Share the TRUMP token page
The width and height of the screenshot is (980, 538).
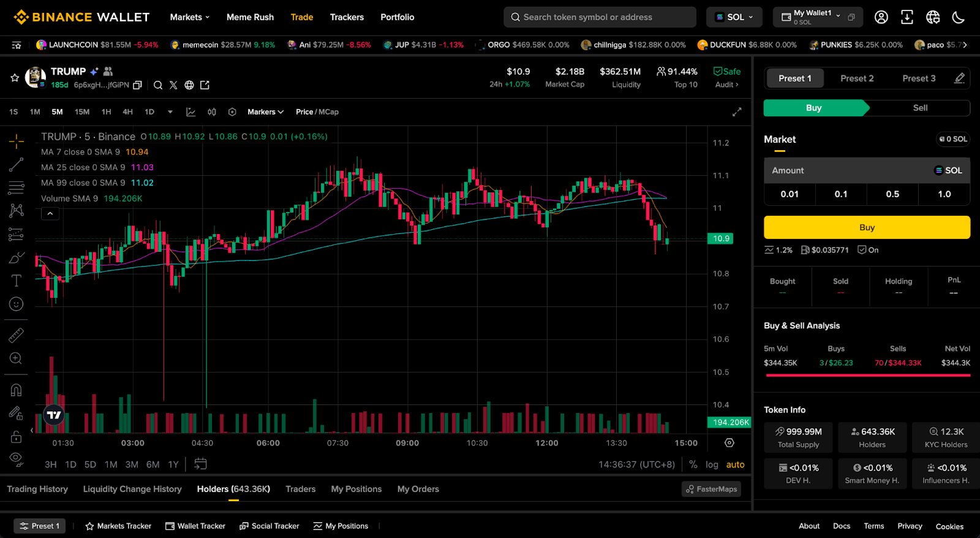click(205, 85)
